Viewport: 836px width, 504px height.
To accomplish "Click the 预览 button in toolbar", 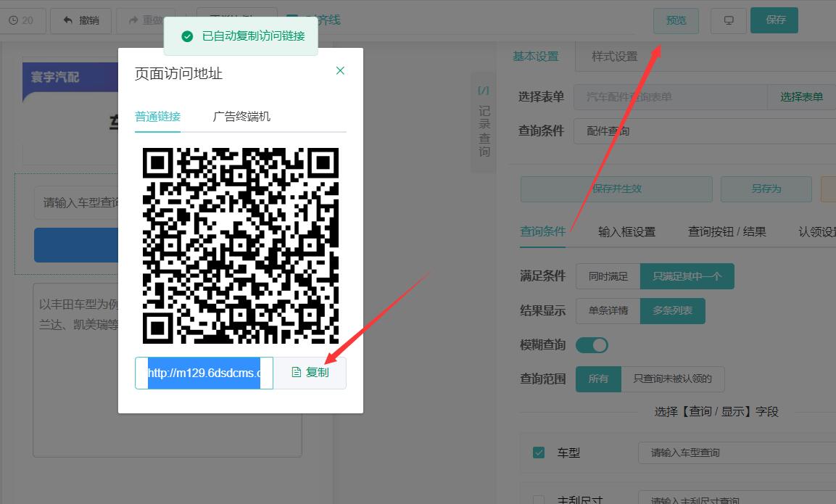I will tap(676, 20).
